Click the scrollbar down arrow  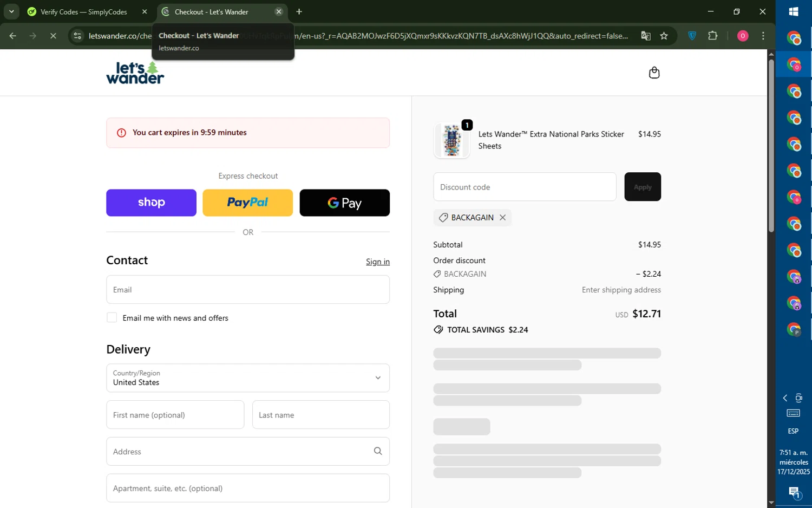(771, 503)
